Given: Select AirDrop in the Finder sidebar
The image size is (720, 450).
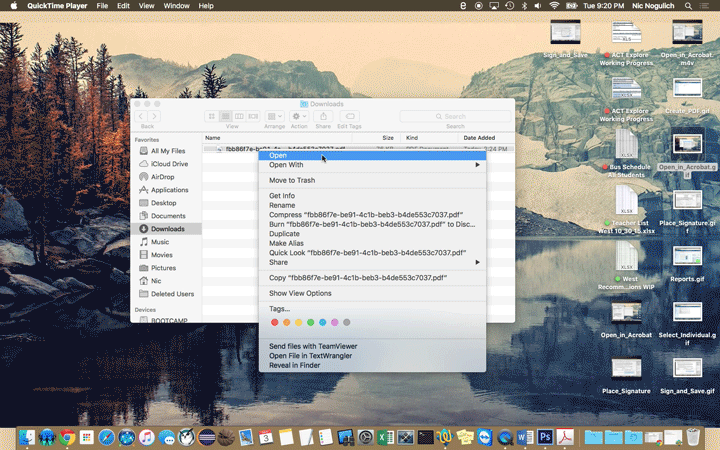Looking at the screenshot, I should pyautogui.click(x=161, y=176).
